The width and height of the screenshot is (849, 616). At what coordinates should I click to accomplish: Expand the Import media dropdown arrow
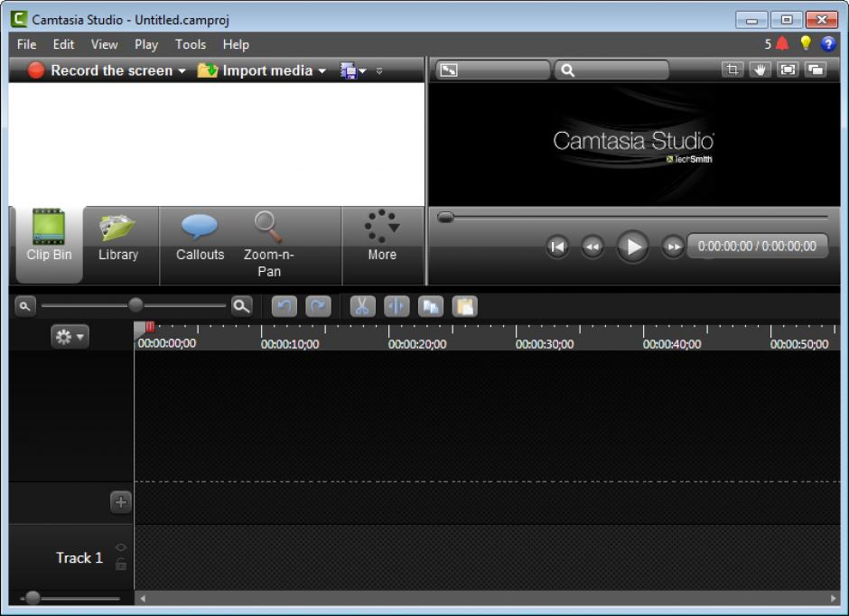(322, 71)
